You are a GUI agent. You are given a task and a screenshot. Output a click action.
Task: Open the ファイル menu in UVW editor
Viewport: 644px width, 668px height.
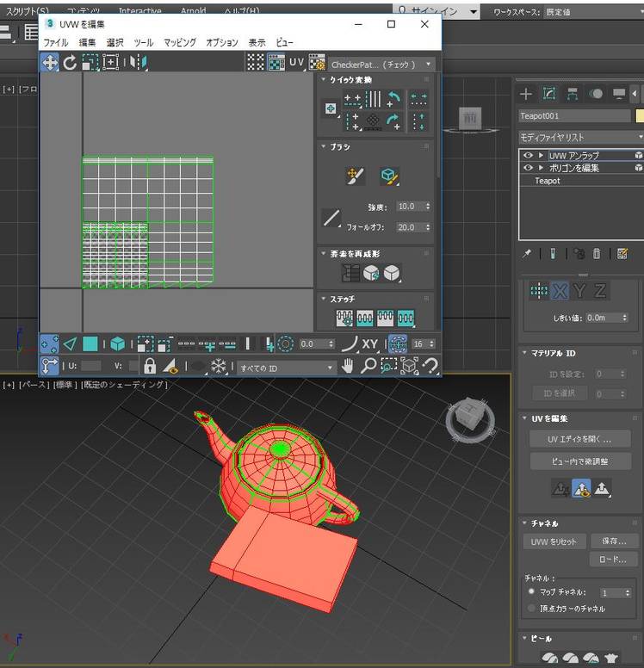point(56,42)
